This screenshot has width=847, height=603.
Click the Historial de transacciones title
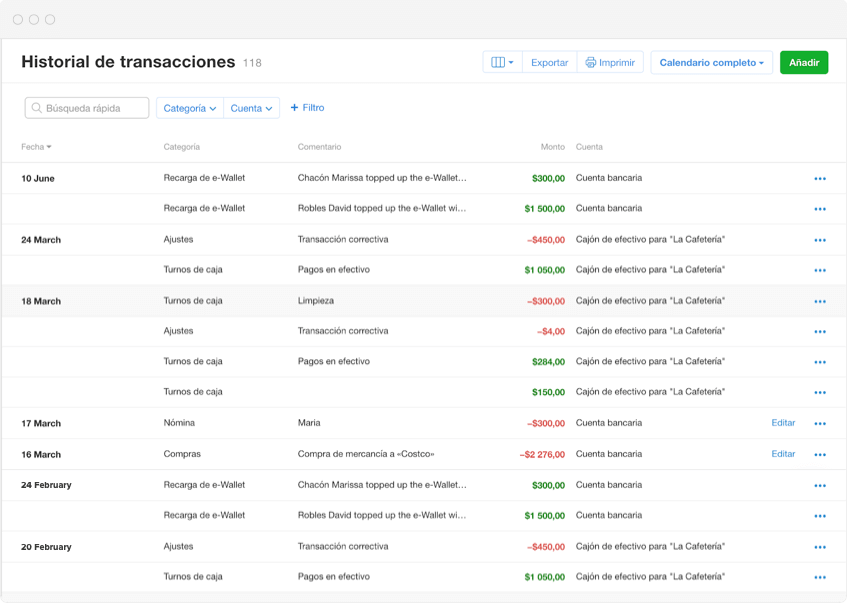click(128, 62)
